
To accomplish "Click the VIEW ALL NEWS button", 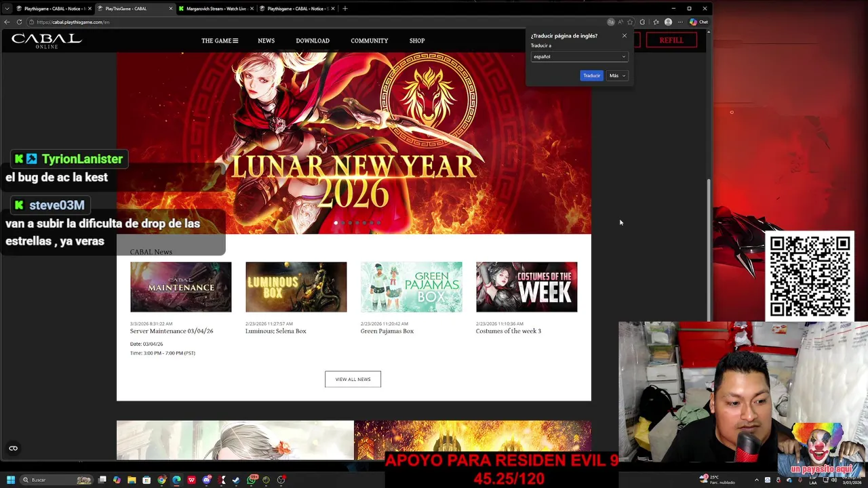I will (353, 379).
